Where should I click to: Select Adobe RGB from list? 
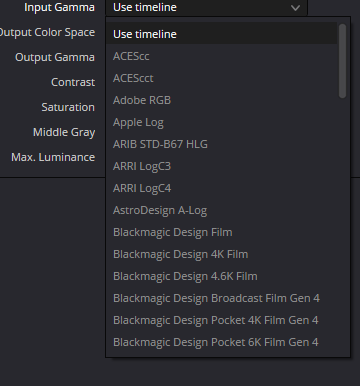222,100
